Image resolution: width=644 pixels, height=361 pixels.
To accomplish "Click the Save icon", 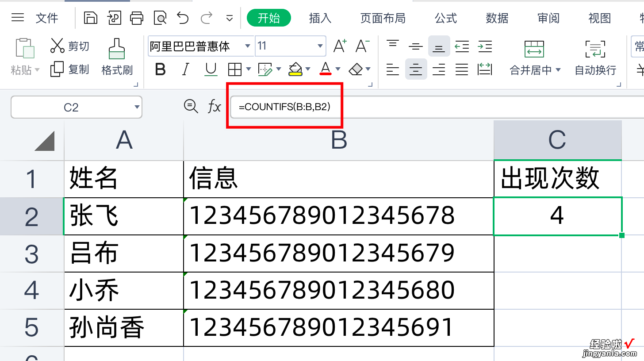I will tap(91, 18).
